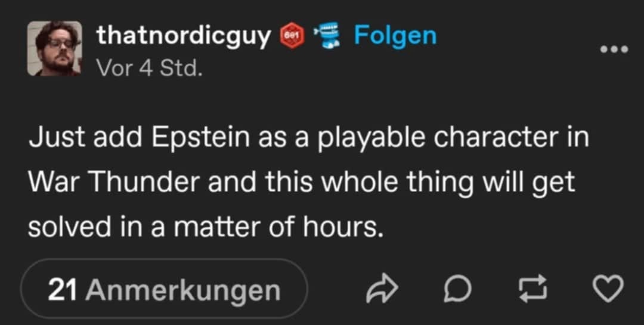Follow the blog via "Folgen"

395,36
